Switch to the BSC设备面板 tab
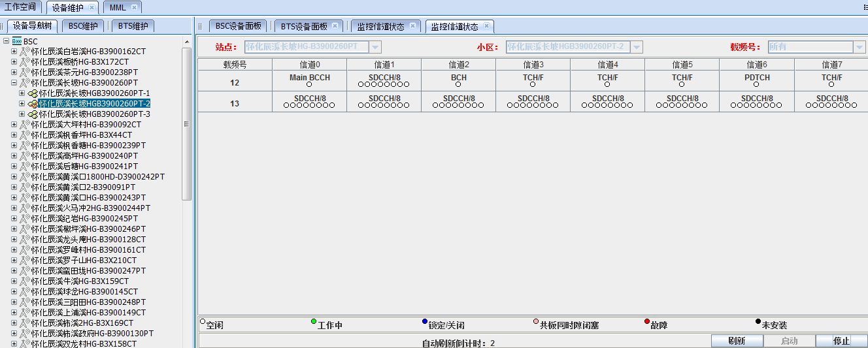 [x=239, y=26]
